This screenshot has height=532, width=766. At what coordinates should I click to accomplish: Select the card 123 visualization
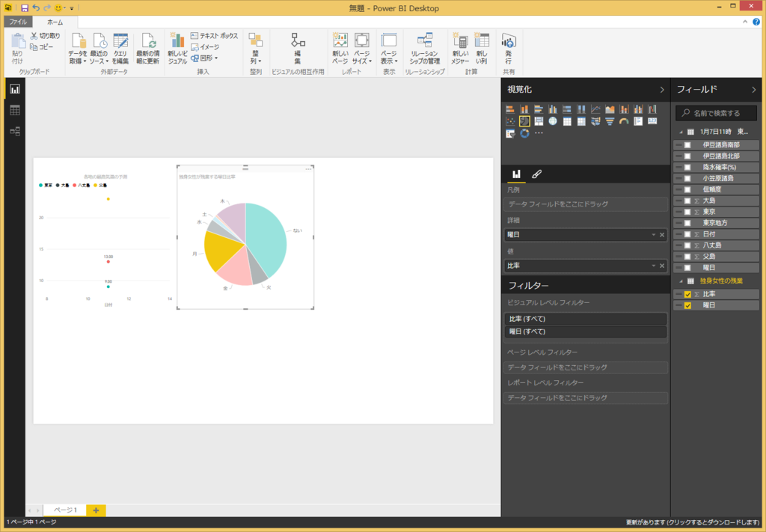(x=652, y=121)
